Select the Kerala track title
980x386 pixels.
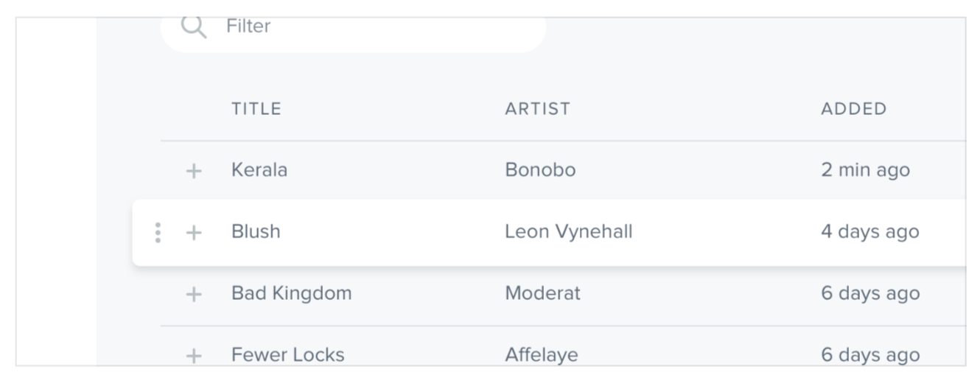(259, 170)
